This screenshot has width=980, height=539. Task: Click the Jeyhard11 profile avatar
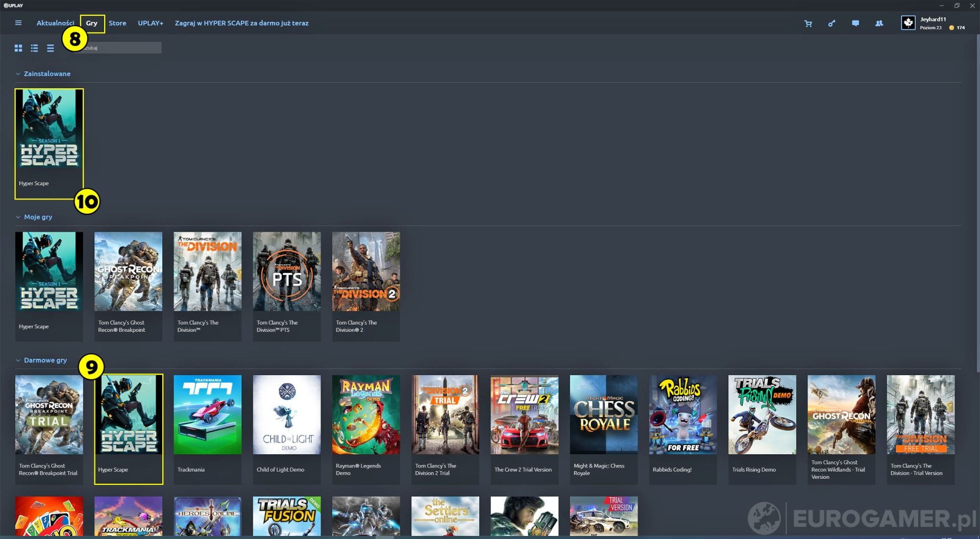pos(908,23)
